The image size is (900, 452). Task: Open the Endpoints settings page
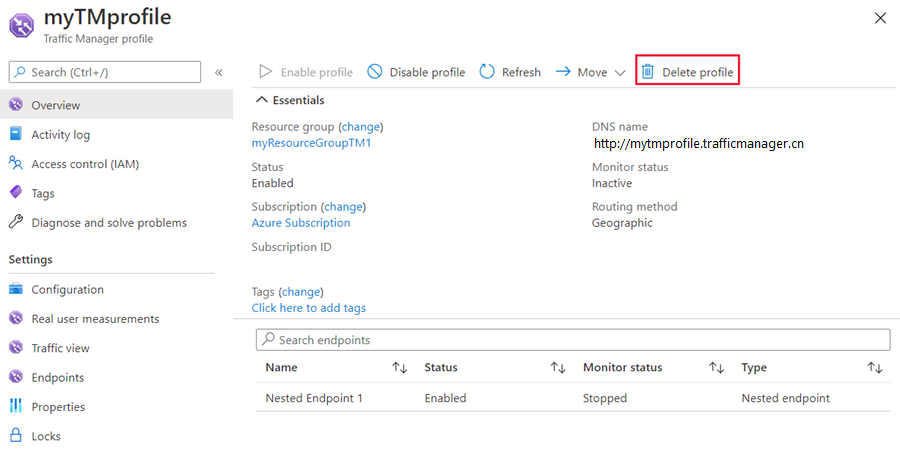[x=57, y=378]
